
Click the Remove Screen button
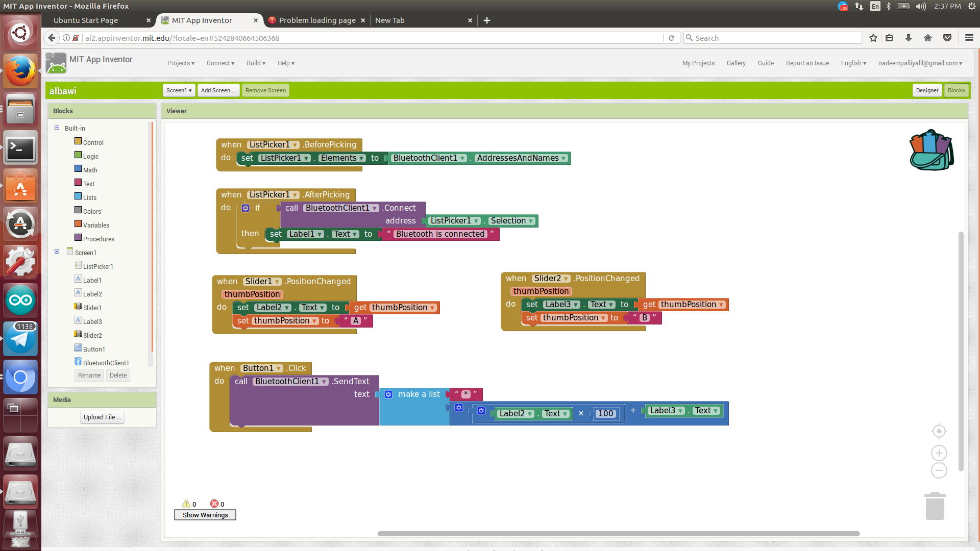(x=265, y=90)
